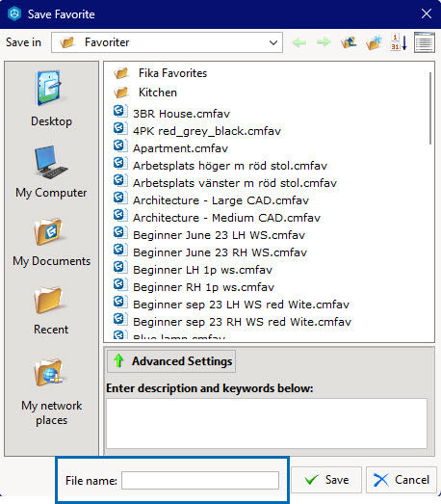Select 4PK red_grey_black.cmfav file
Viewport: 441px width, 504px height.
197,130
